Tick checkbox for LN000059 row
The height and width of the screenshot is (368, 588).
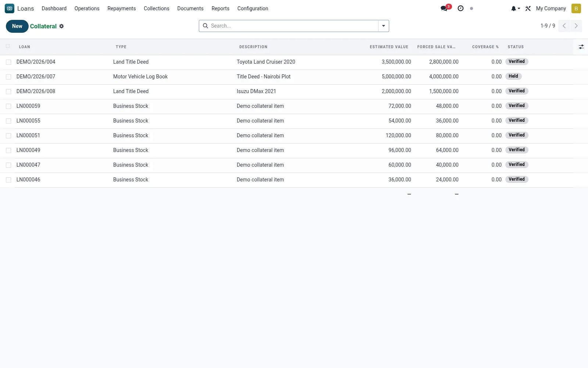click(8, 106)
